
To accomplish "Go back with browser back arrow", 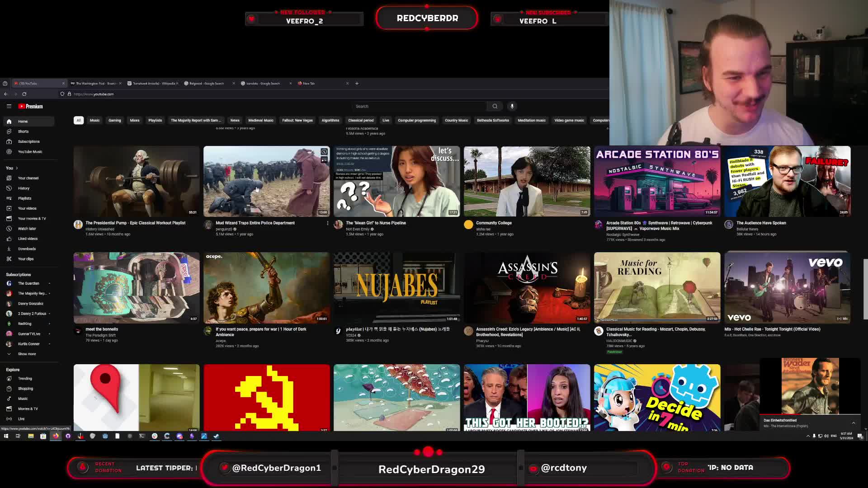I will coord(6,94).
